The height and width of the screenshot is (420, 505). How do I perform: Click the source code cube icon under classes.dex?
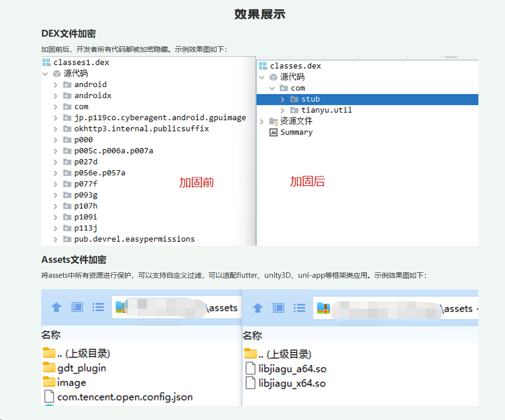(x=273, y=77)
